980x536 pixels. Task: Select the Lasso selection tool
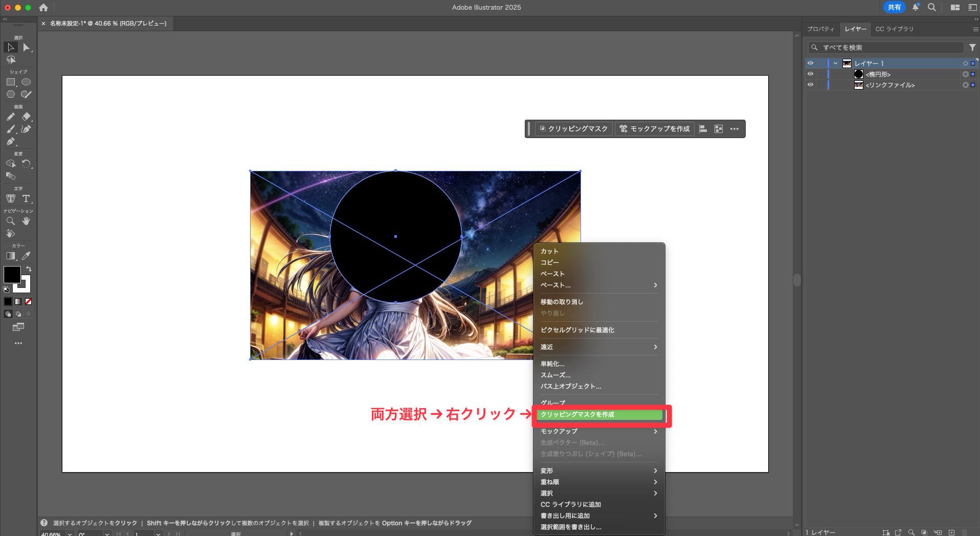11,60
